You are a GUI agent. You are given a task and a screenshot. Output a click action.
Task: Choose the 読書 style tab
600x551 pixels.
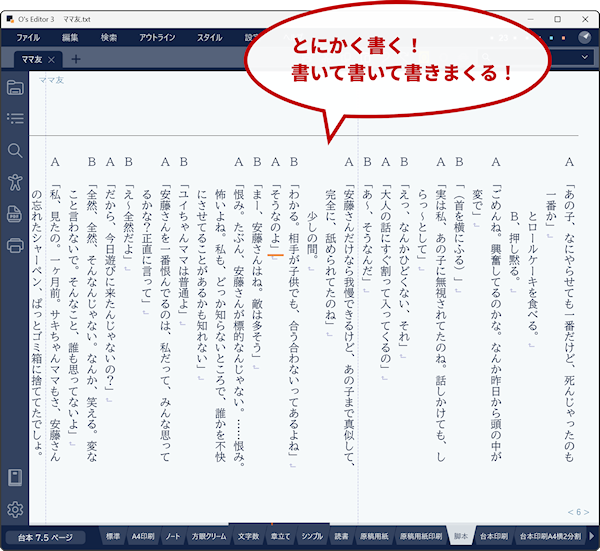(342, 537)
